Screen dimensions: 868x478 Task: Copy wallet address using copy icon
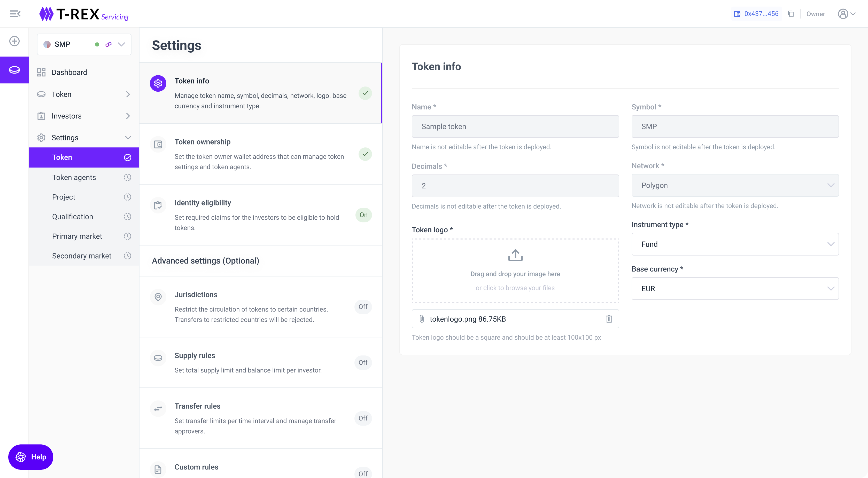[791, 14]
